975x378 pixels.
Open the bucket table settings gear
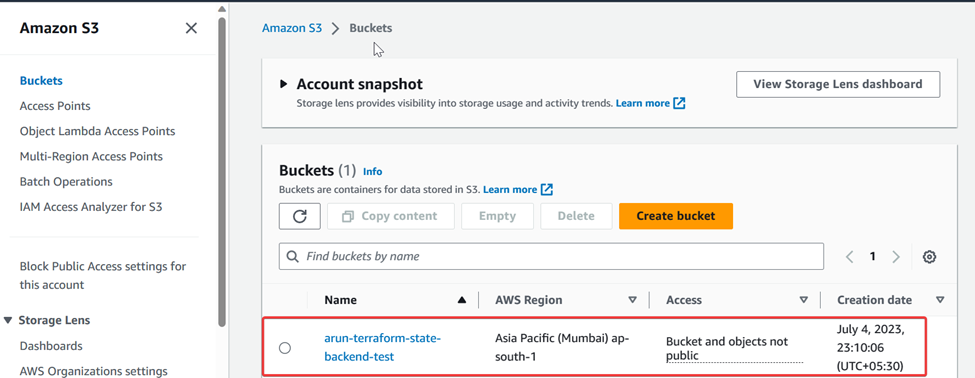[929, 257]
